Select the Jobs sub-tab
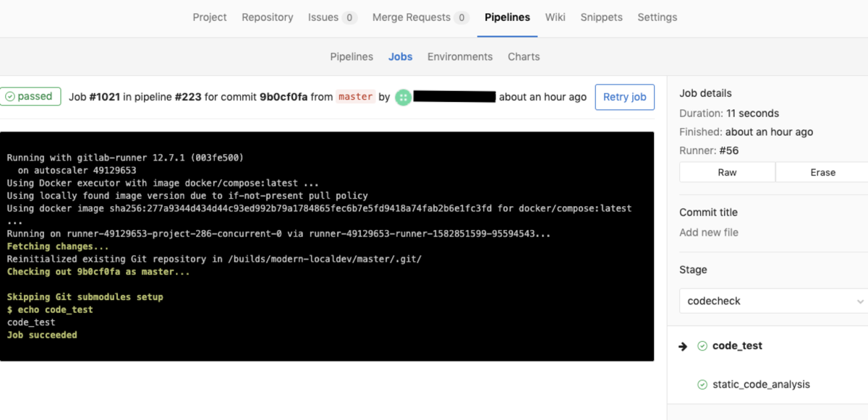Screen dimensions: 868x420 pyautogui.click(x=400, y=56)
